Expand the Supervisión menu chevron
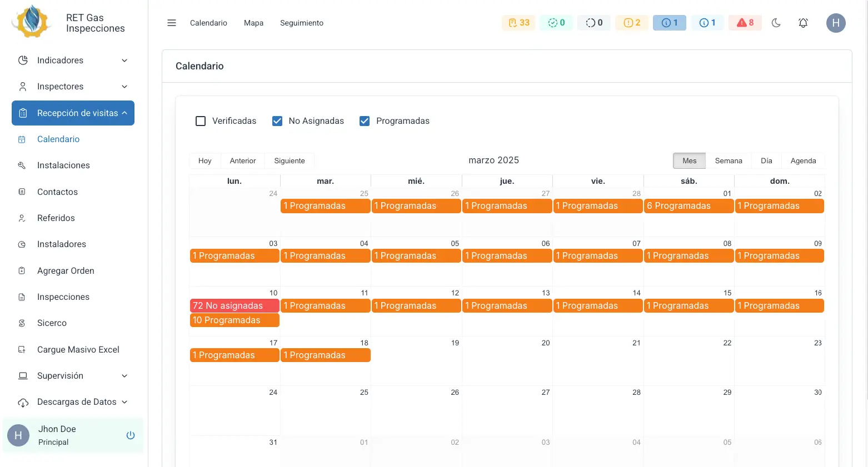Viewport: 868px width, 467px height. coord(124,376)
